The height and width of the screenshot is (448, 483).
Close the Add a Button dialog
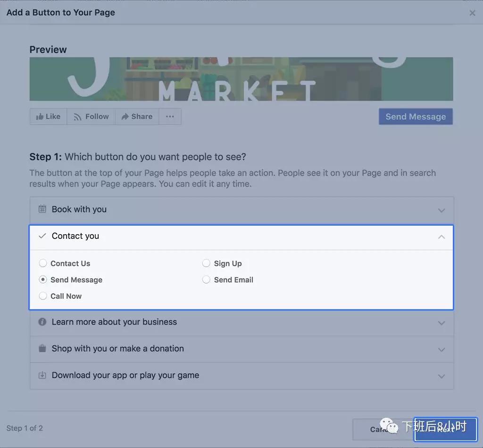click(472, 13)
